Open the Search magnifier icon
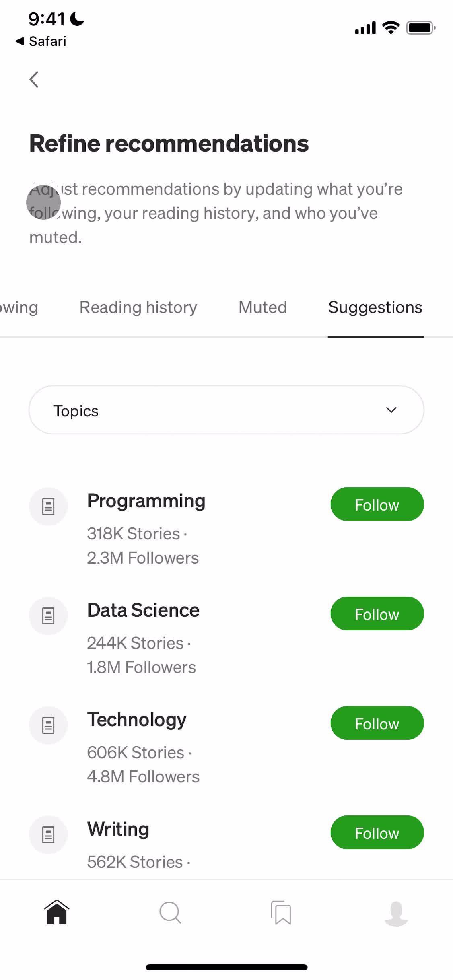Image resolution: width=453 pixels, height=980 pixels. (170, 912)
